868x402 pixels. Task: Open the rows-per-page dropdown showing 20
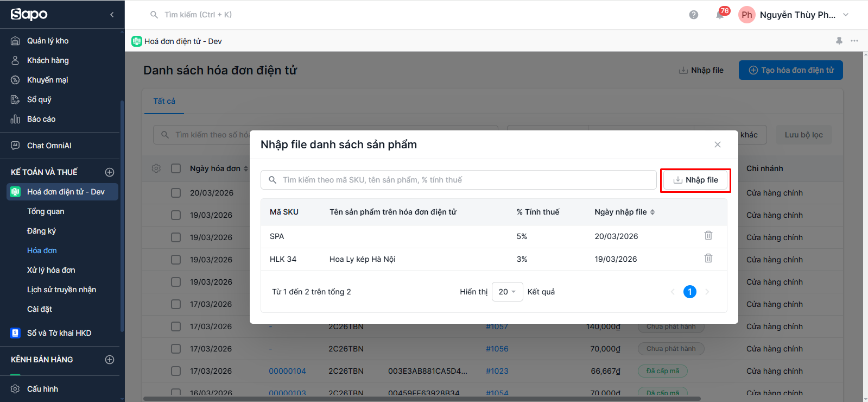(x=507, y=292)
